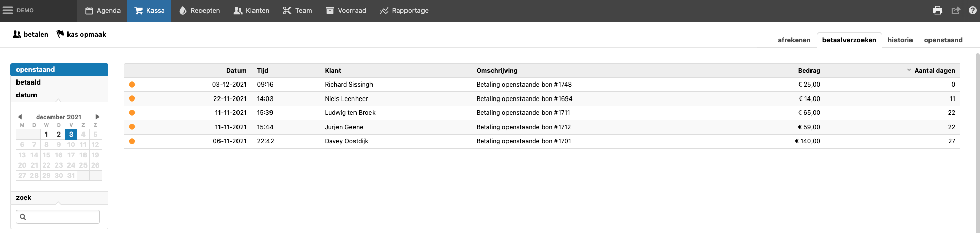Open the Voorraad section
This screenshot has height=233, width=980.
click(346, 10)
